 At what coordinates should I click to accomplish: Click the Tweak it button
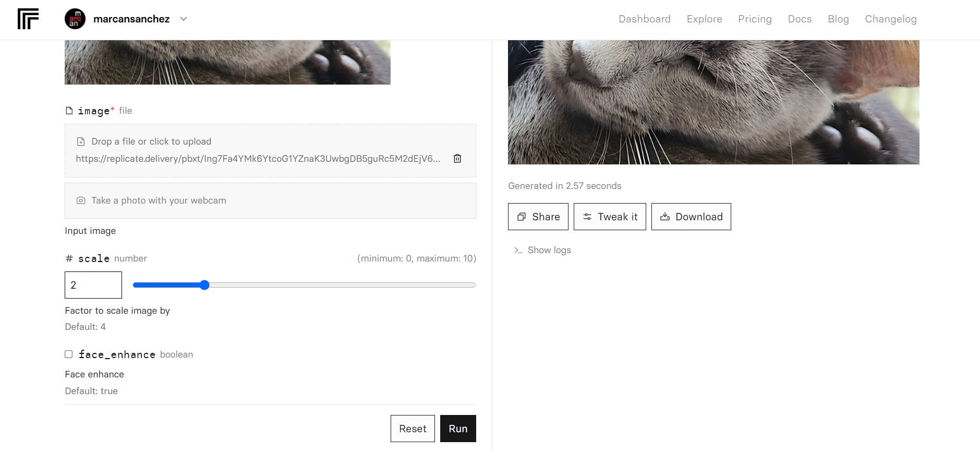tap(610, 217)
